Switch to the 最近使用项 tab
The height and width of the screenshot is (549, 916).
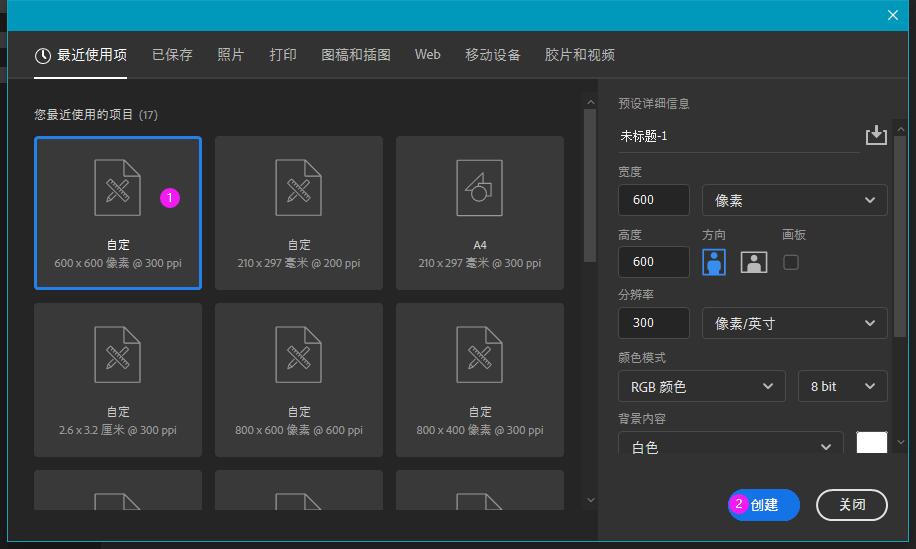81,55
